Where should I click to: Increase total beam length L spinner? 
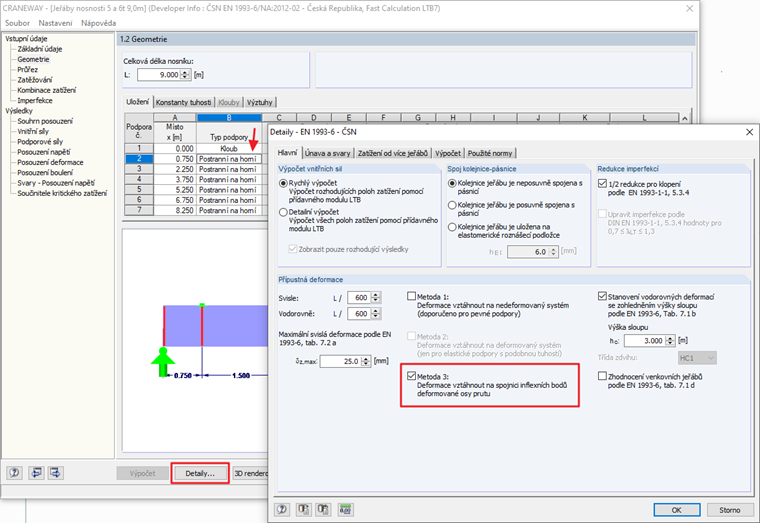(185, 72)
